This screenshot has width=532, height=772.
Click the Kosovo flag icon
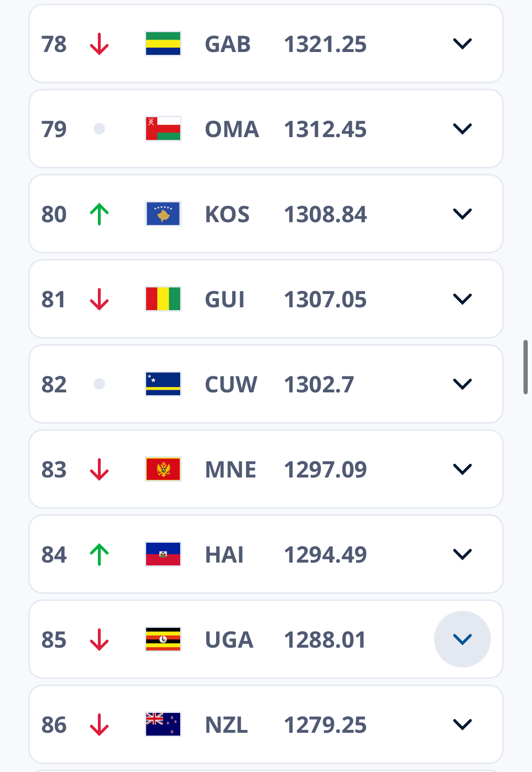pos(163,214)
